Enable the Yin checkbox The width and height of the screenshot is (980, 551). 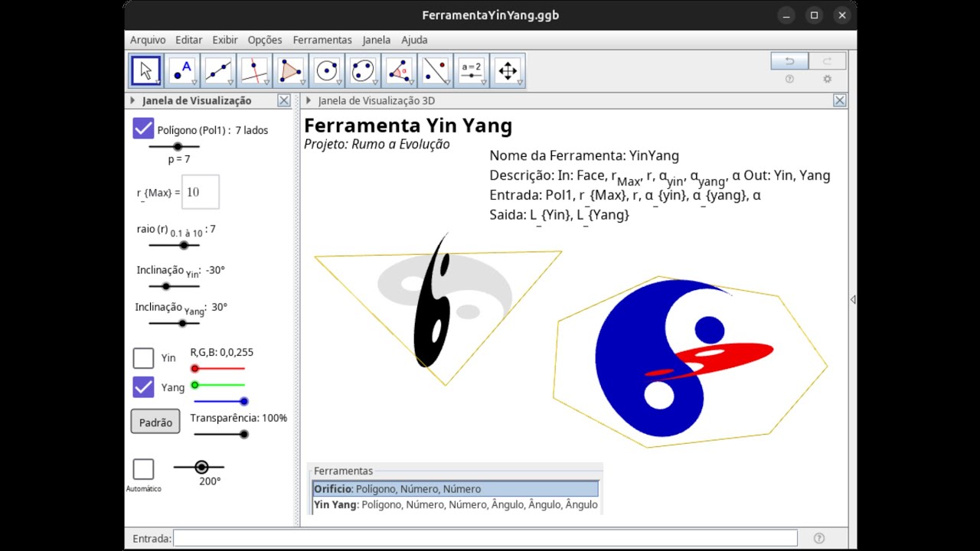point(143,358)
